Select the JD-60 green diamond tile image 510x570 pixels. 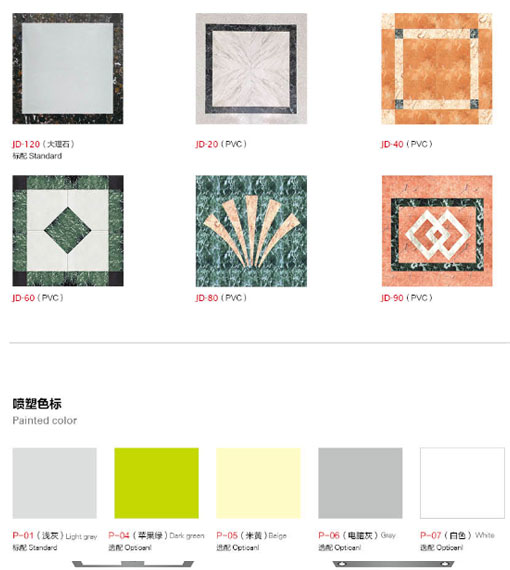[x=68, y=231]
